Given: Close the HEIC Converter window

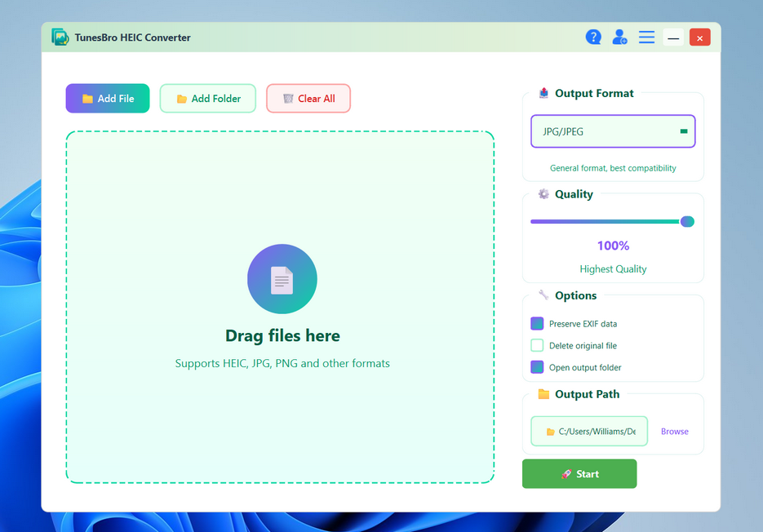Looking at the screenshot, I should [699, 38].
